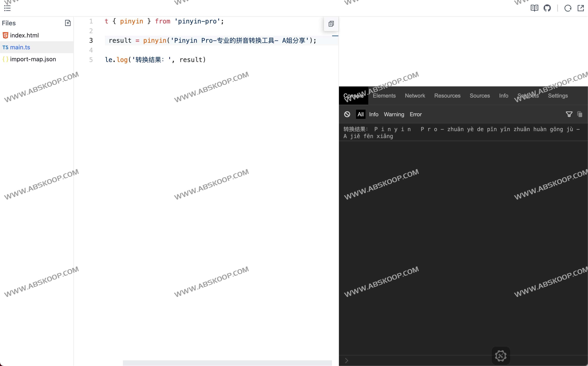Expand the console input prompt chevron
The width and height of the screenshot is (588, 366).
pyautogui.click(x=346, y=360)
